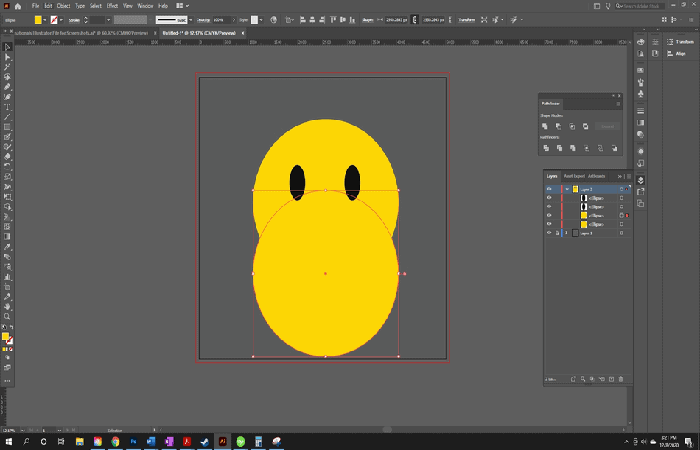Select the Hand tool
Viewport: 700px width, 450px height.
pyautogui.click(x=7, y=307)
